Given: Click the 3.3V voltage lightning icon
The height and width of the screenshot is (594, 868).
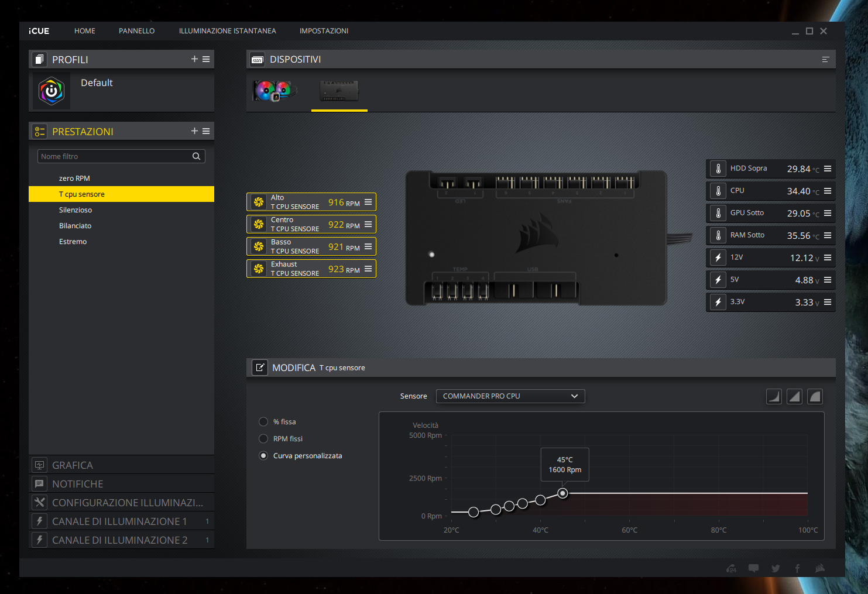Looking at the screenshot, I should [718, 302].
